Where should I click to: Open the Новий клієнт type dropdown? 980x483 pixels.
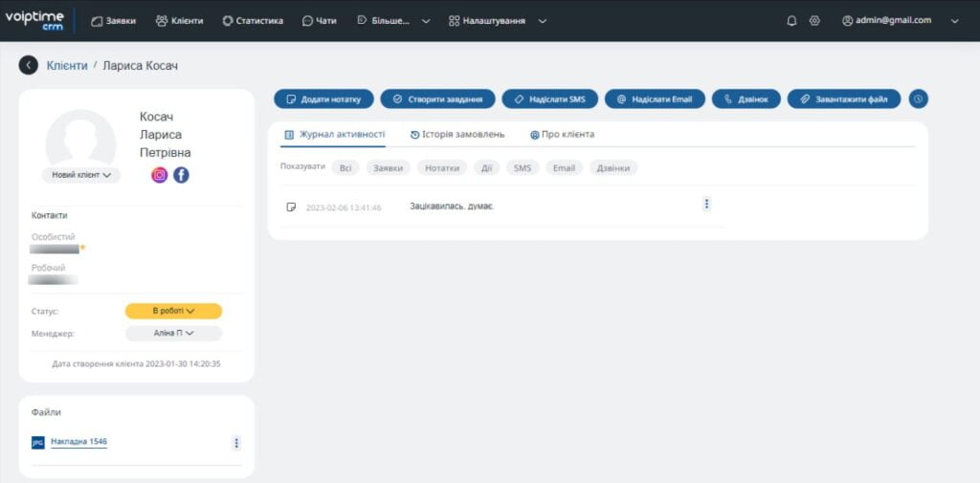[81, 176]
